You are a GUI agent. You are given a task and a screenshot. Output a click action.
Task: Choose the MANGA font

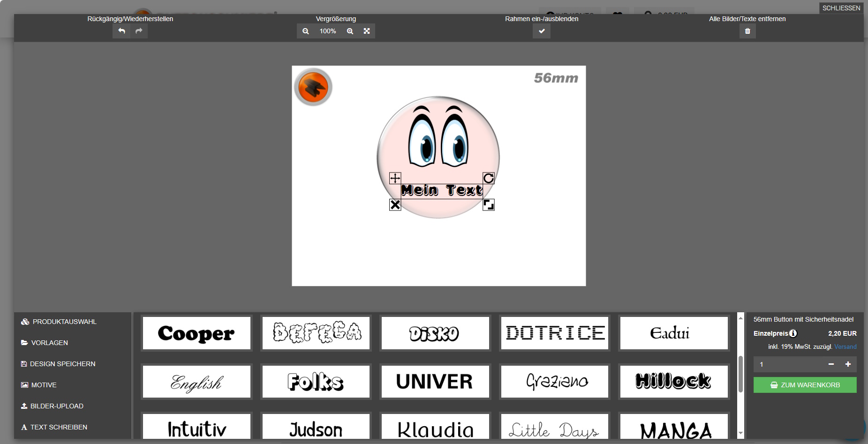[x=674, y=426]
